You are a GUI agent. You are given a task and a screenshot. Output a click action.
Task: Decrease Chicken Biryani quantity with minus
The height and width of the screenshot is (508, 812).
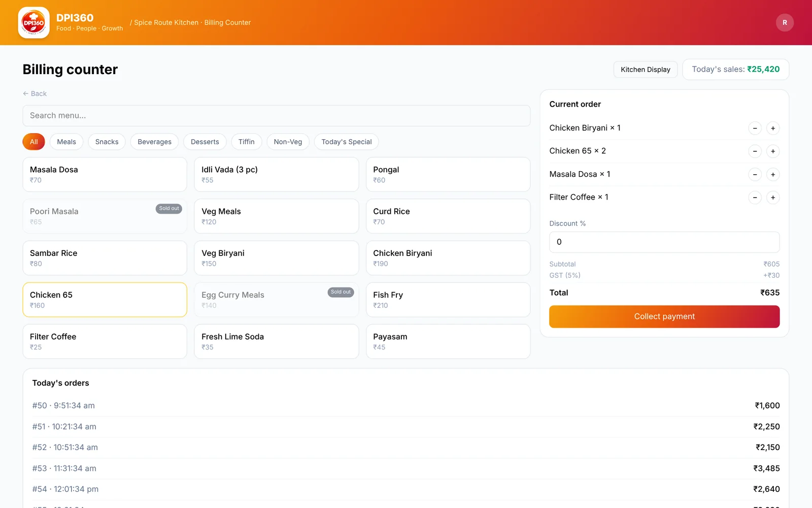755,128
